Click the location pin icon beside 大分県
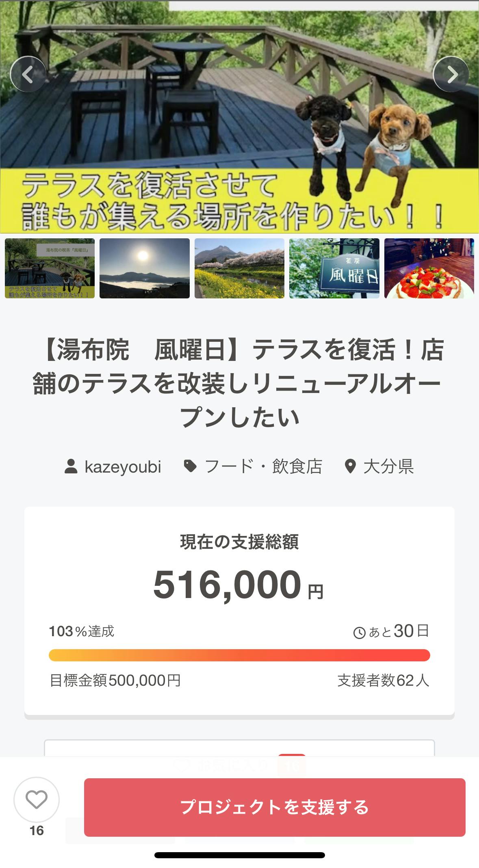This screenshot has width=479, height=868. click(x=350, y=466)
